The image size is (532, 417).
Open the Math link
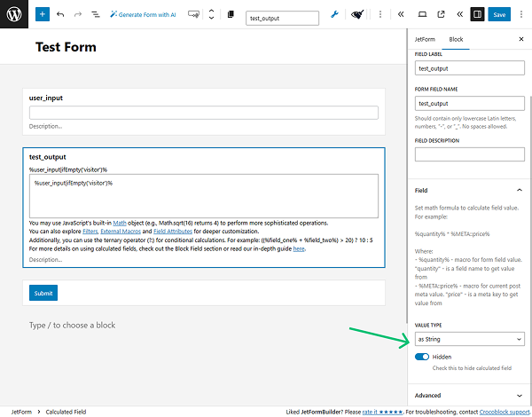click(120, 223)
